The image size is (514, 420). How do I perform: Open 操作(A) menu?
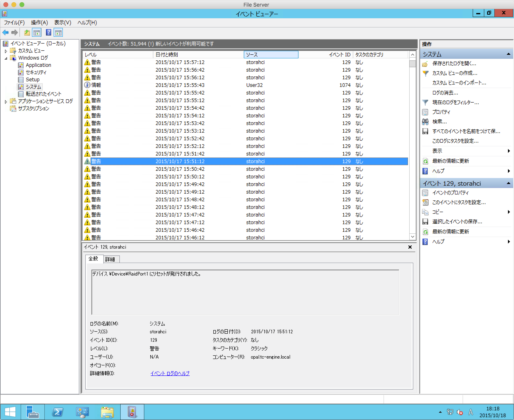click(40, 22)
